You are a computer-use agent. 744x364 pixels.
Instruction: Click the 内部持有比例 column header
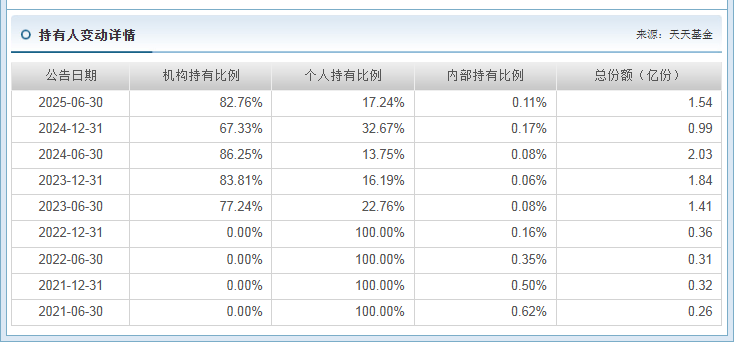485,75
